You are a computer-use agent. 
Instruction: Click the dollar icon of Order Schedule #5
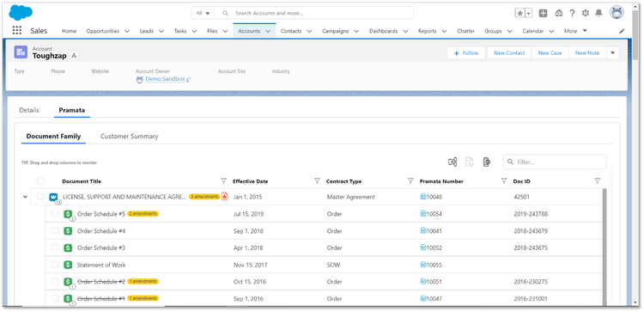68,214
